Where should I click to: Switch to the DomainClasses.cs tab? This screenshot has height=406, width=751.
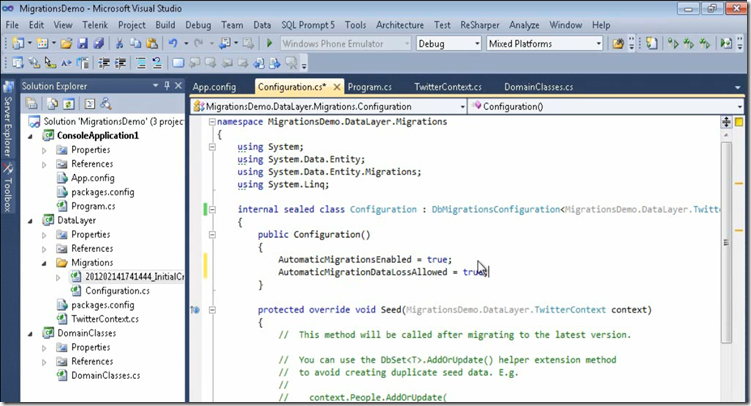[538, 87]
